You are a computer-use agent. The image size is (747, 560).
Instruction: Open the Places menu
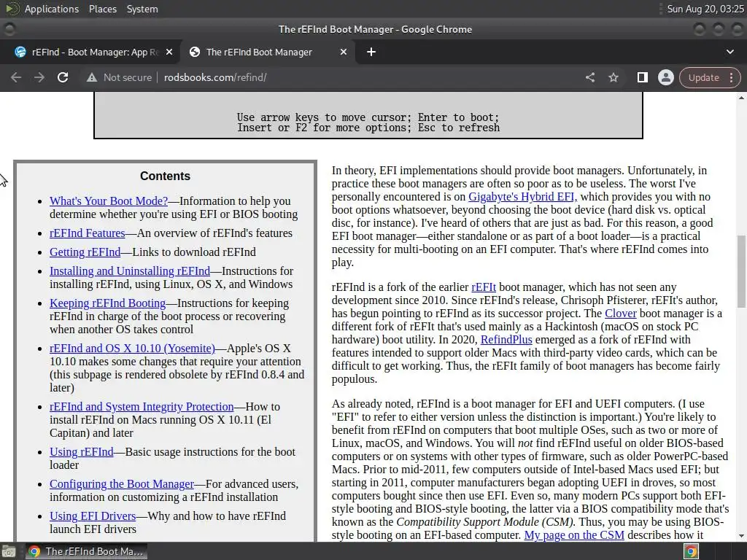coord(102,9)
